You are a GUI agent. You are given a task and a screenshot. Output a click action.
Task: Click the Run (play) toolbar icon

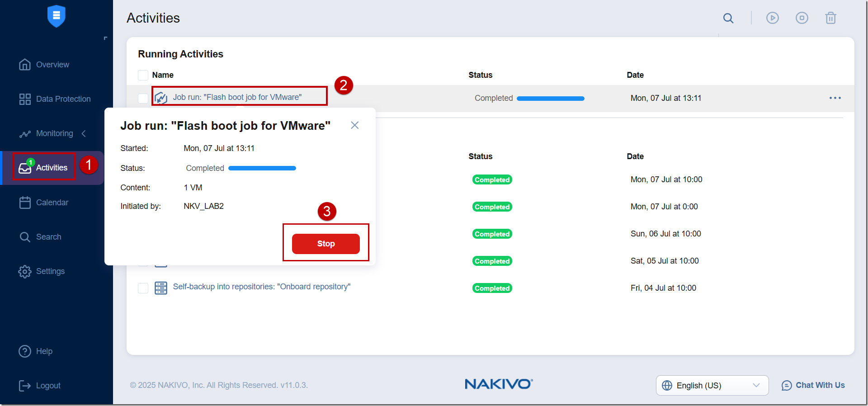click(x=773, y=18)
